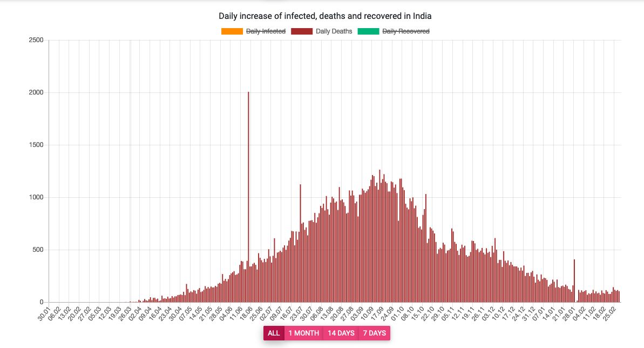Click the orange Daily Infected legend swatch
The height and width of the screenshot is (348, 644).
point(232,31)
